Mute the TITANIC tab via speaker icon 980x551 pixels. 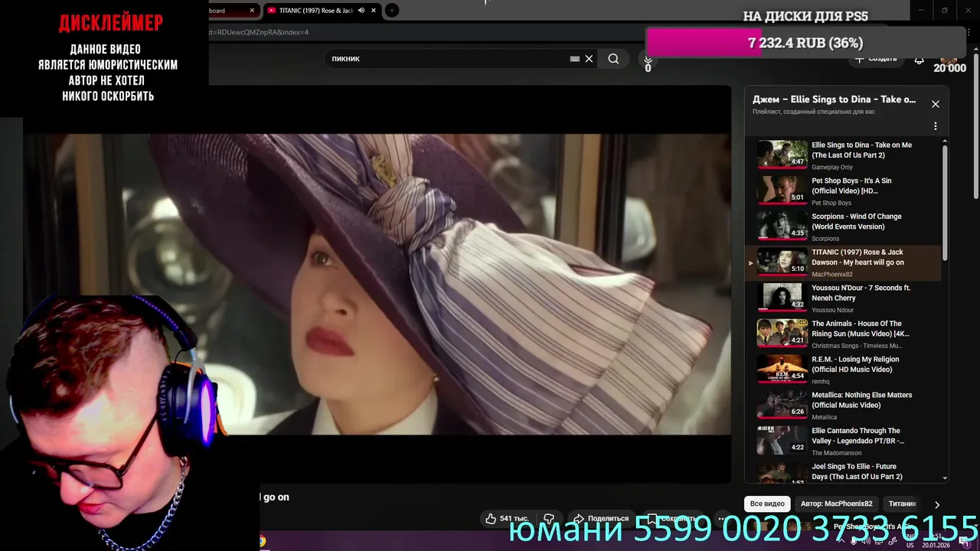(x=361, y=11)
